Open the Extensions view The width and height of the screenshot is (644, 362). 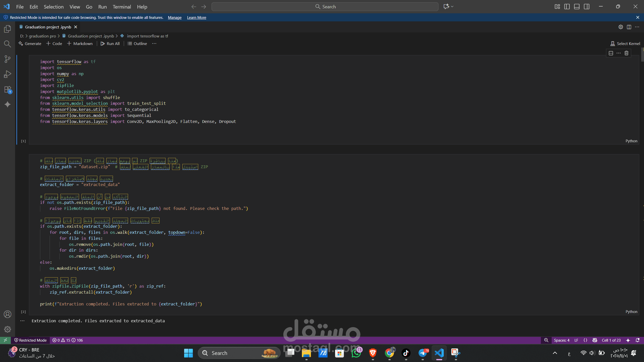click(x=8, y=89)
